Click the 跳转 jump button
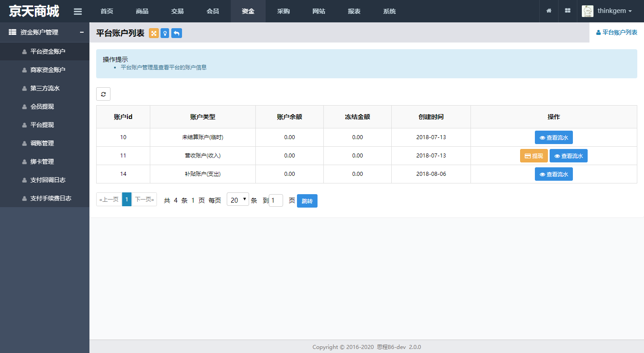Viewport: 644px width, 353px height. pos(307,201)
